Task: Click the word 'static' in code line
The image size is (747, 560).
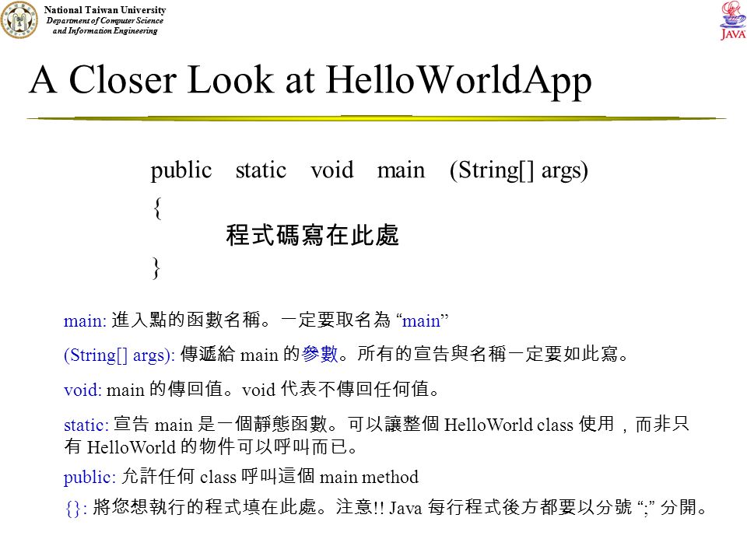Action: coord(261,170)
